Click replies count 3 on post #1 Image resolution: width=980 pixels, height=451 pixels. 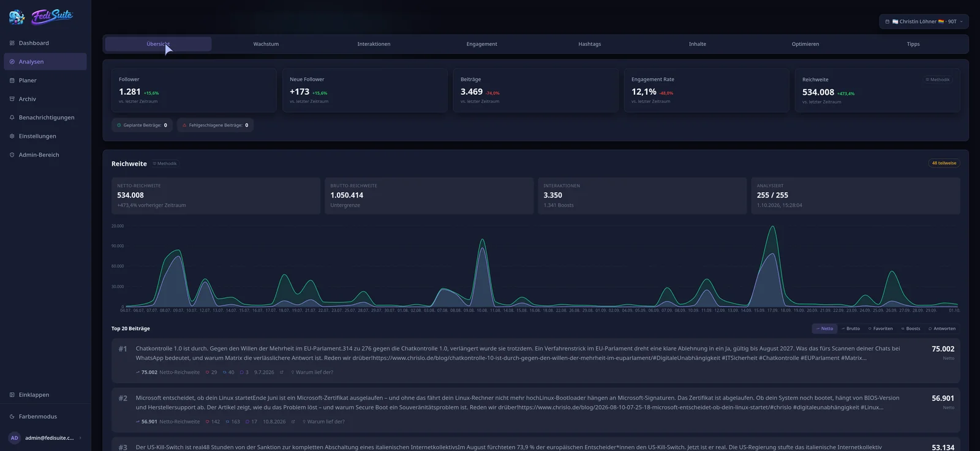point(244,372)
